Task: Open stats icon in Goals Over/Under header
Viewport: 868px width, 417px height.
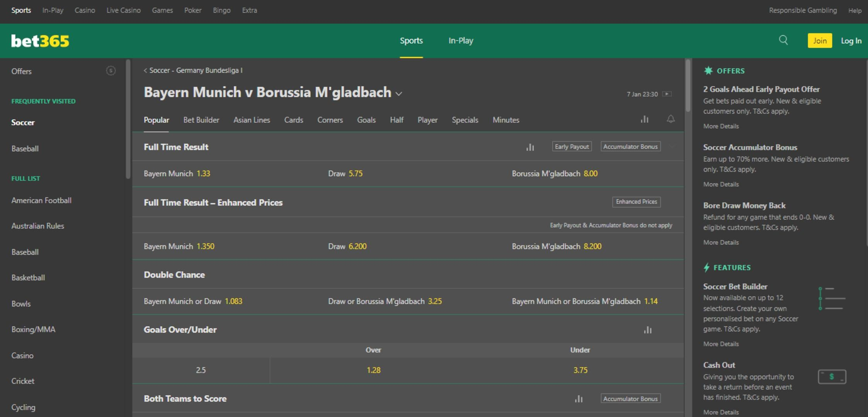Action: (x=648, y=330)
